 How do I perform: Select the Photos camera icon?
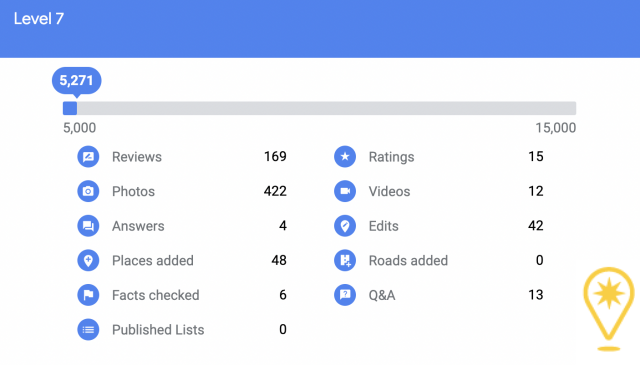tap(88, 191)
